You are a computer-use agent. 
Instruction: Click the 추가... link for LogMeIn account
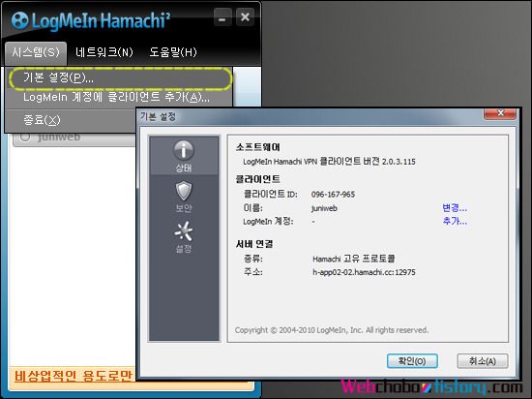pos(455,221)
